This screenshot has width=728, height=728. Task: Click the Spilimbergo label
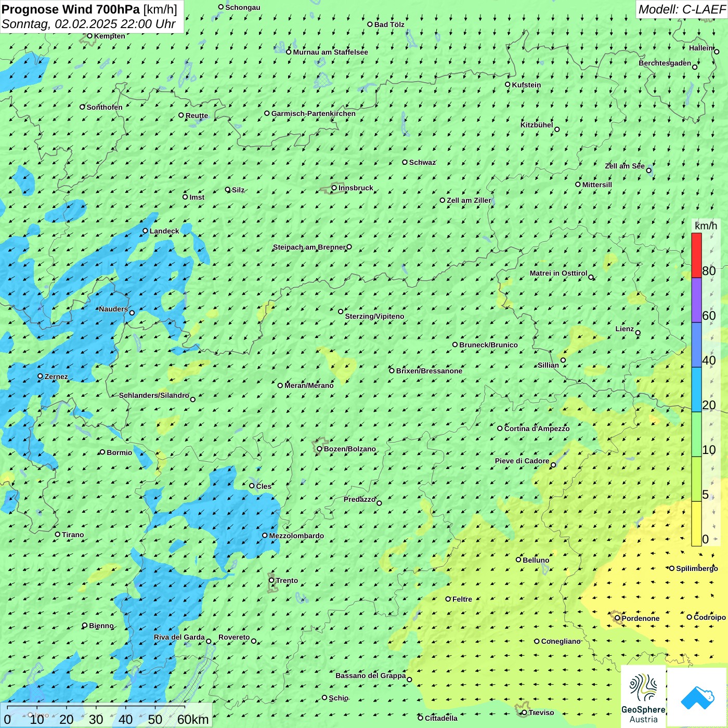click(x=697, y=568)
